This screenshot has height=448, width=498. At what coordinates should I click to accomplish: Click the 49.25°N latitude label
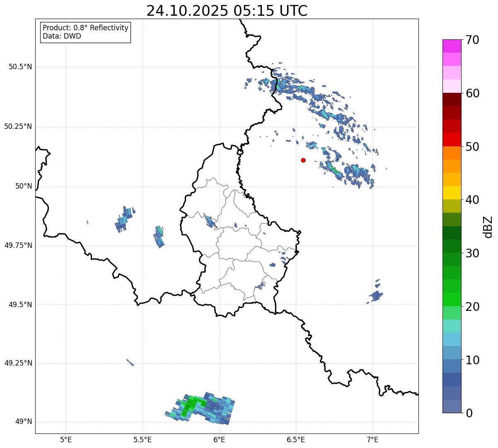[18, 363]
